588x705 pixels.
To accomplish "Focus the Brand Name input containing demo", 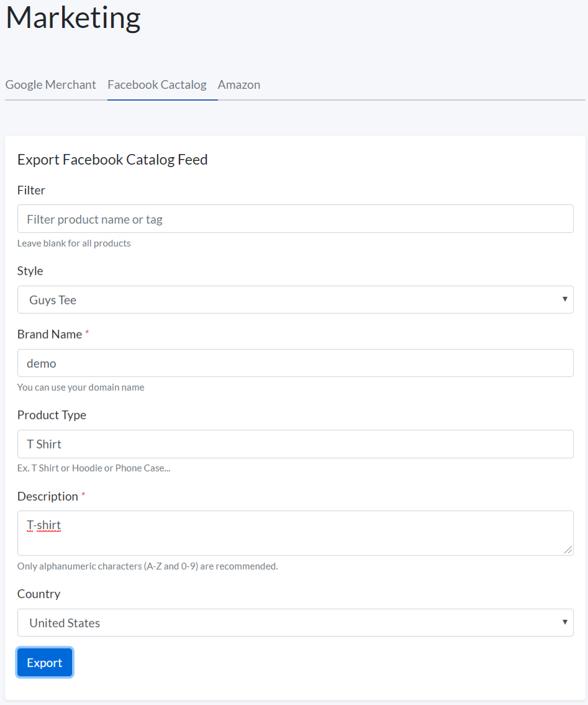I will pyautogui.click(x=295, y=363).
